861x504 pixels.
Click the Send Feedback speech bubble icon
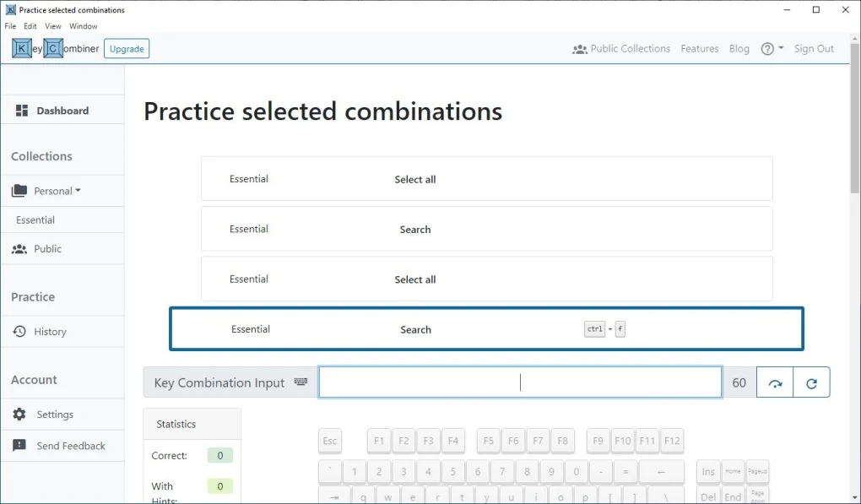(19, 446)
